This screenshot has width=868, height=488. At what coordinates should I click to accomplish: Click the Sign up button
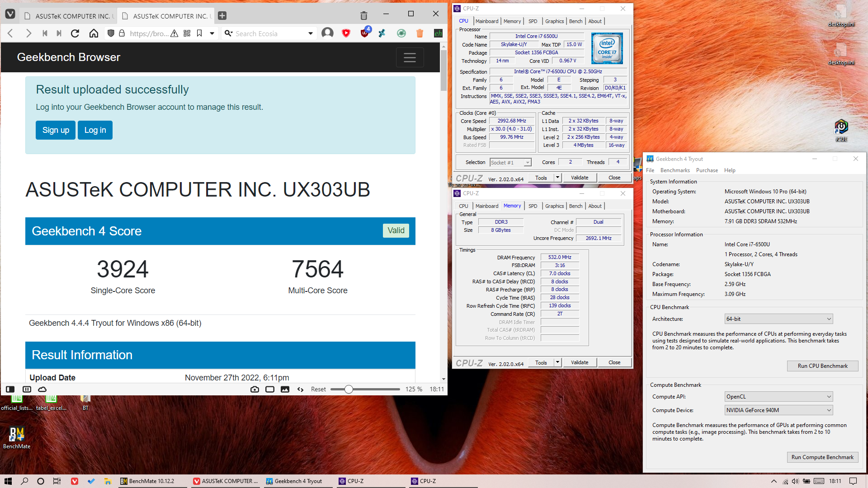(x=56, y=130)
